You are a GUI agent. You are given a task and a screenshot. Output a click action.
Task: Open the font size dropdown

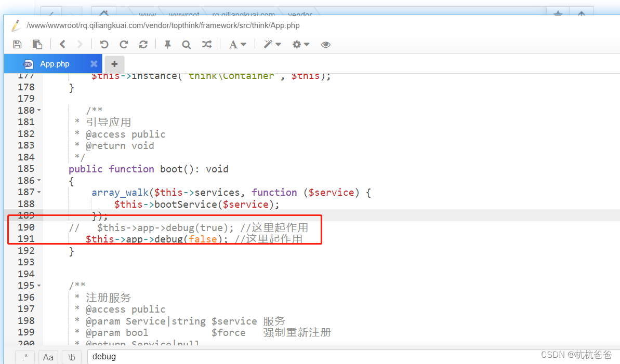237,44
